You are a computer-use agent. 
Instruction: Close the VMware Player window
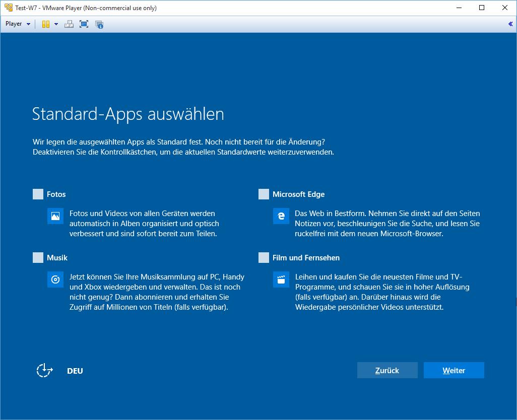click(x=505, y=8)
